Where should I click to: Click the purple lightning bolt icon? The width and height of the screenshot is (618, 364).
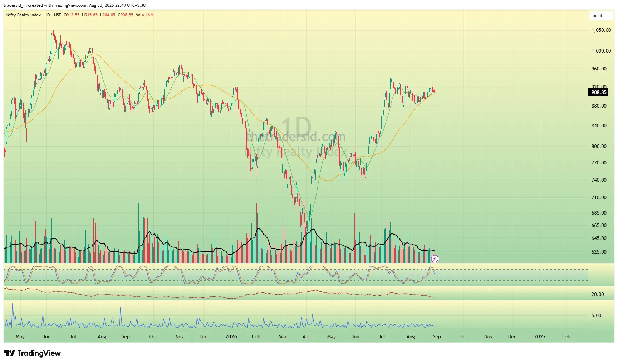click(435, 259)
